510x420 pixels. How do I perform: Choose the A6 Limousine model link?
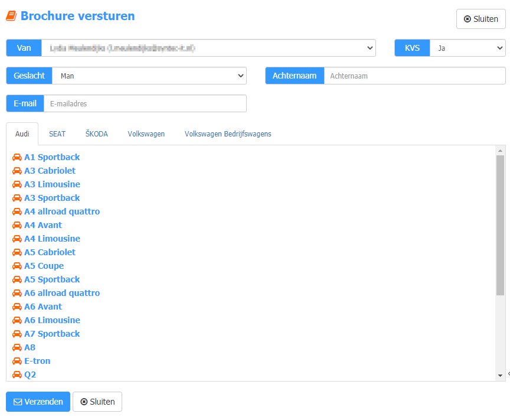53,320
